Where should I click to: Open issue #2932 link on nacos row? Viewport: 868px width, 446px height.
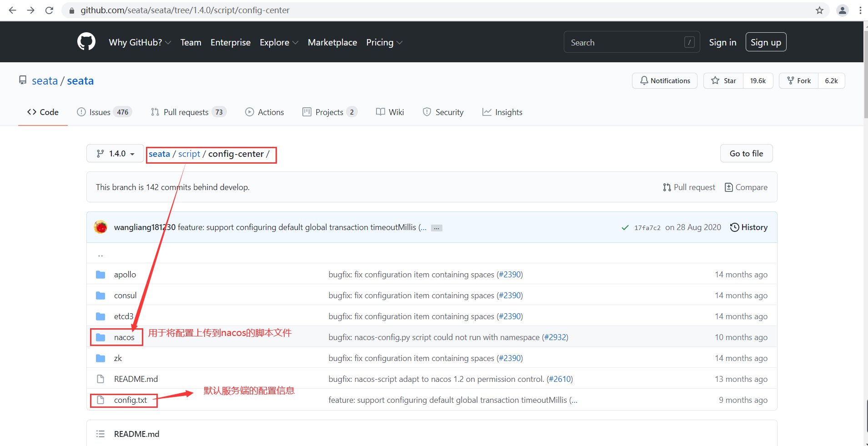555,337
